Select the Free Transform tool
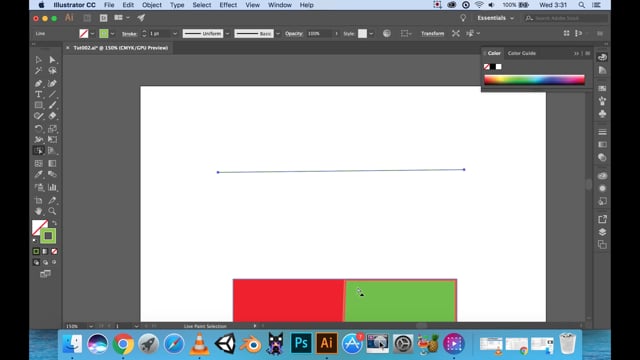640x360 pixels. [52, 140]
